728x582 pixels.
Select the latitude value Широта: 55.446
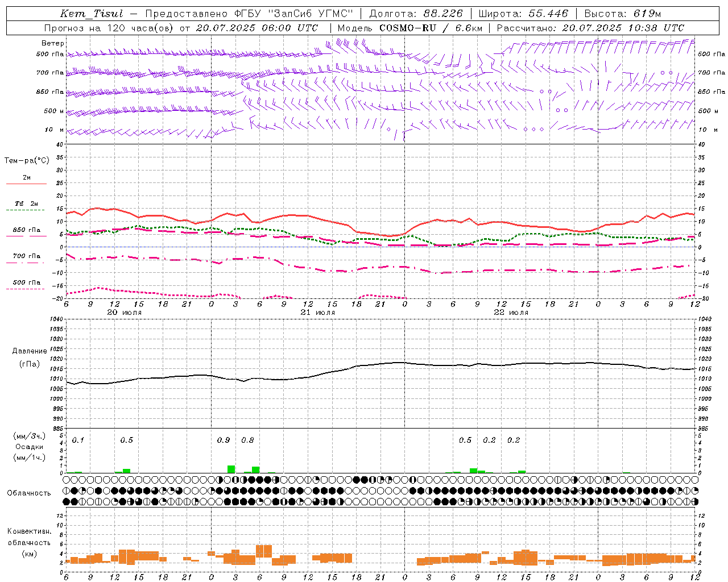[523, 14]
